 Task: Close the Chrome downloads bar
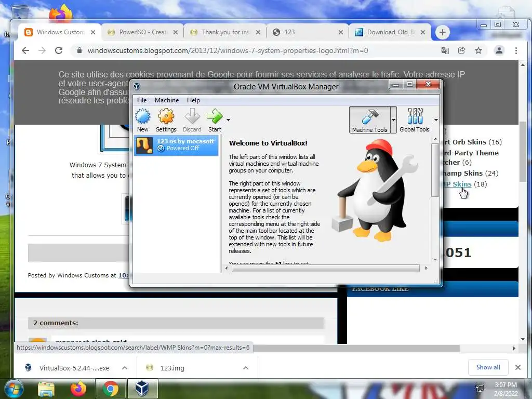click(518, 367)
